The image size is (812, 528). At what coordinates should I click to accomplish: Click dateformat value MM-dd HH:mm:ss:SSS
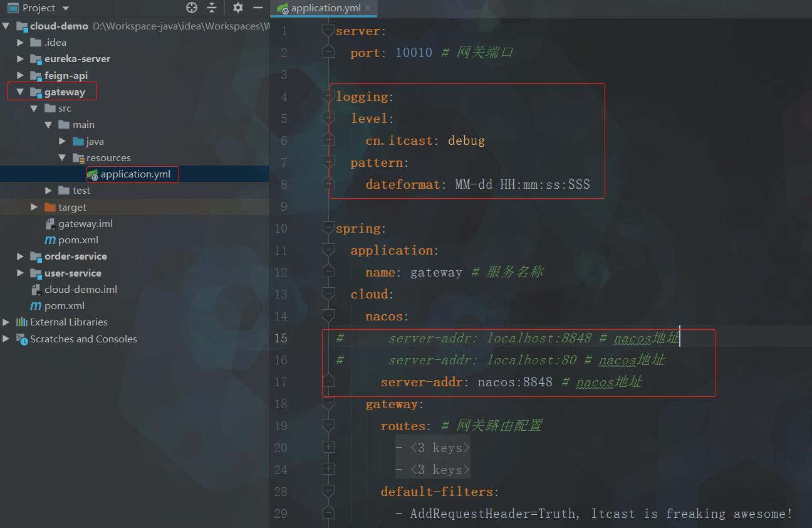[x=523, y=184]
